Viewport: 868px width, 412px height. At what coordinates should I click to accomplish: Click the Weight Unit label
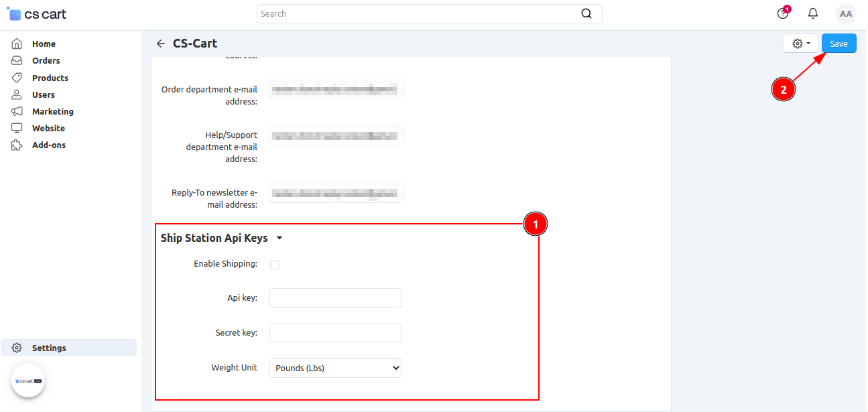tap(234, 368)
